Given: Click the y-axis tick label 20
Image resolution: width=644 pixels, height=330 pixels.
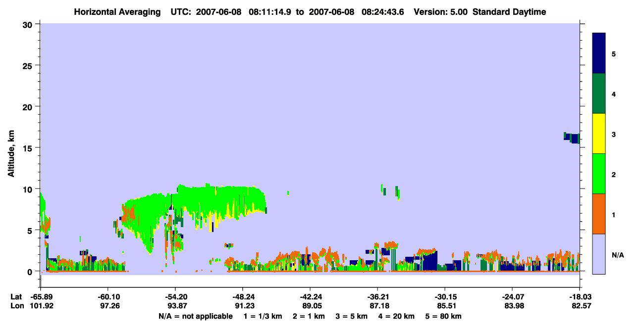Looking at the screenshot, I should tap(29, 106).
